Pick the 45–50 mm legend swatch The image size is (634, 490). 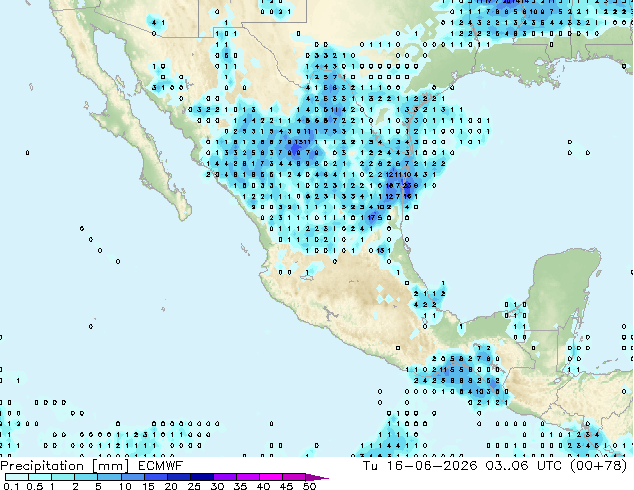coord(294,477)
